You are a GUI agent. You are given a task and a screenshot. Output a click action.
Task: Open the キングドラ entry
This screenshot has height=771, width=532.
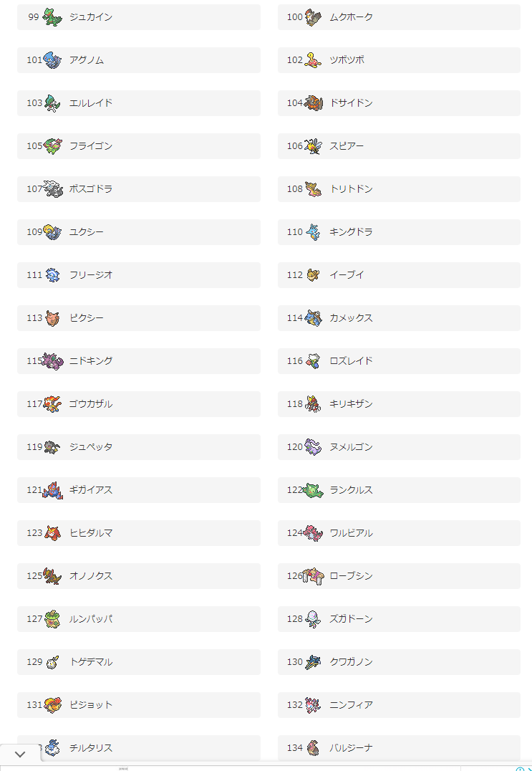399,232
